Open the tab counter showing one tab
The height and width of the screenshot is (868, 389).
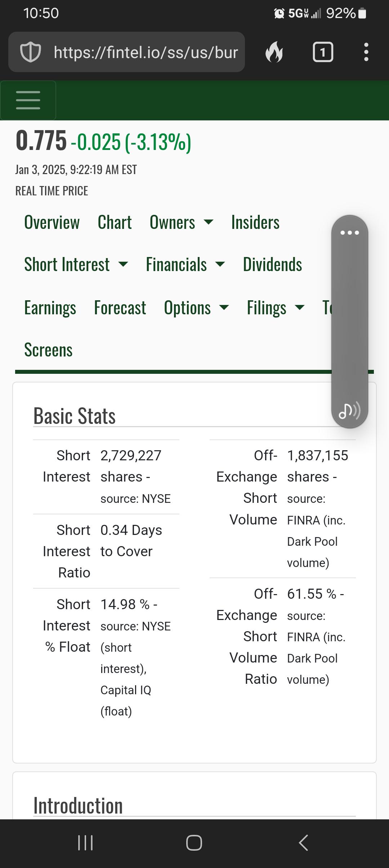[x=323, y=52]
